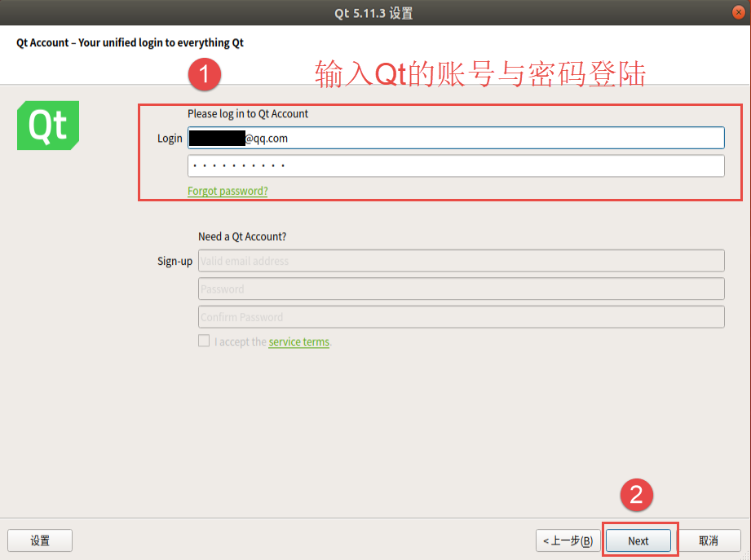The height and width of the screenshot is (560, 751).
Task: Select the Sign-up Password field
Action: coord(462,289)
